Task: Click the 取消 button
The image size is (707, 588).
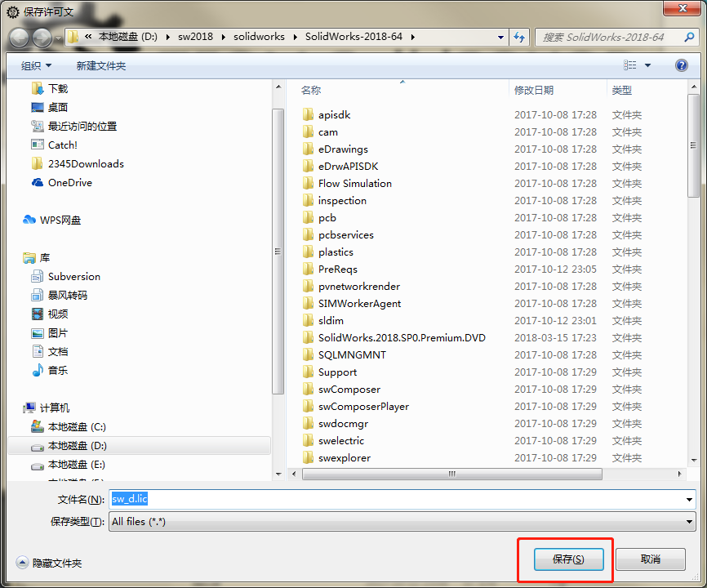Action: (650, 559)
